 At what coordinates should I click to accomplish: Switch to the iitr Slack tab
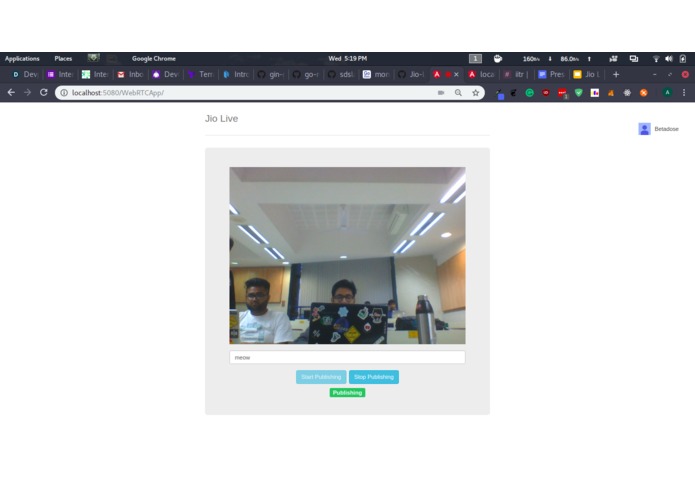[x=517, y=74]
